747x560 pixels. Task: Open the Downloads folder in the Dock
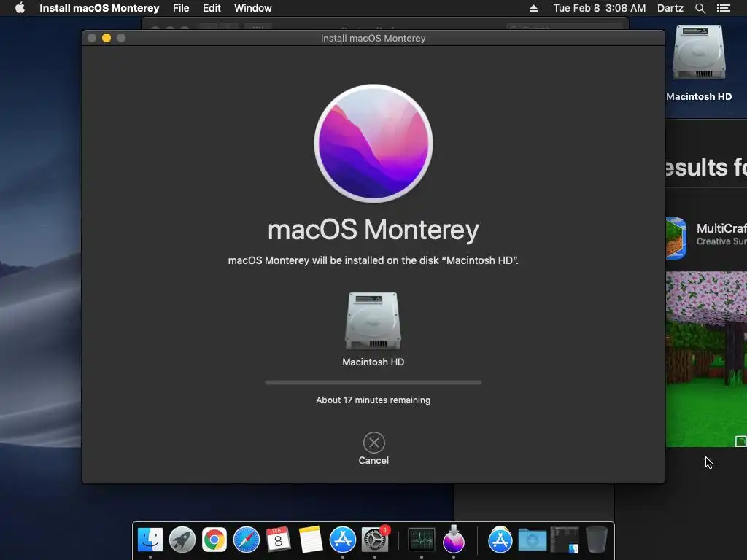(532, 540)
